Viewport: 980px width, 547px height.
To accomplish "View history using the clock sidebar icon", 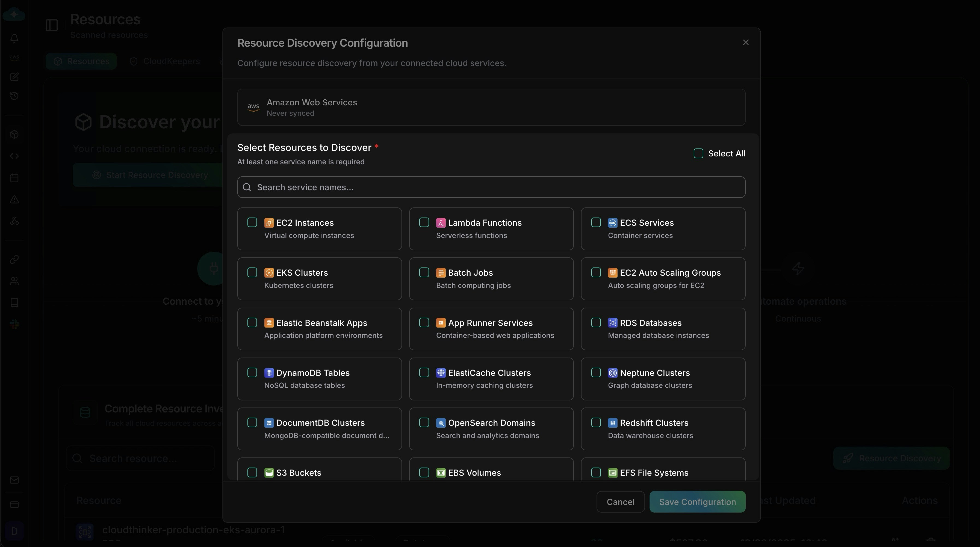I will tap(14, 96).
